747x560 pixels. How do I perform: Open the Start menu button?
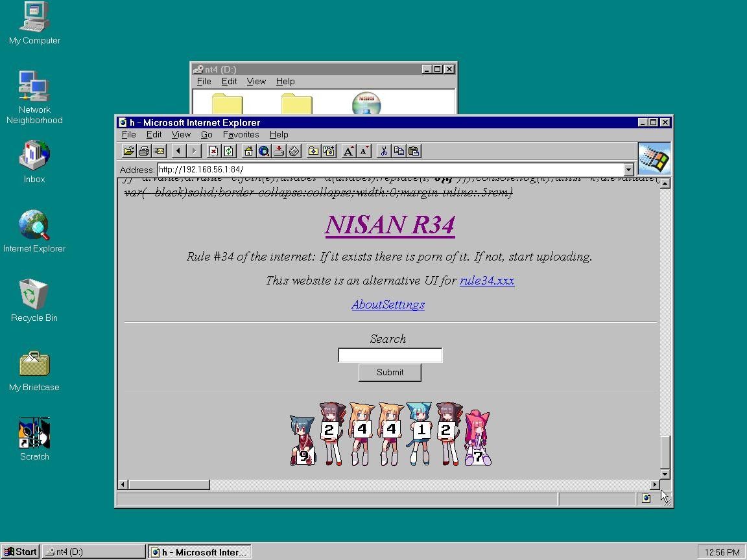point(20,552)
